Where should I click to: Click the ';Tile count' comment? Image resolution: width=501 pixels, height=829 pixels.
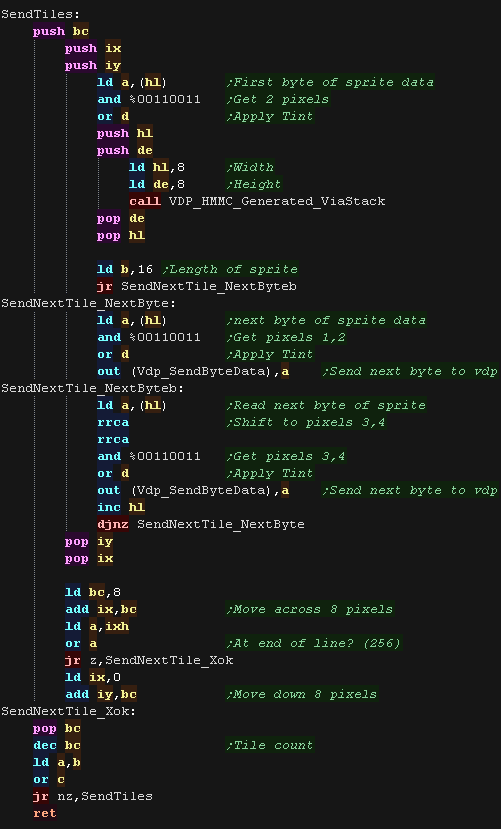[270, 745]
